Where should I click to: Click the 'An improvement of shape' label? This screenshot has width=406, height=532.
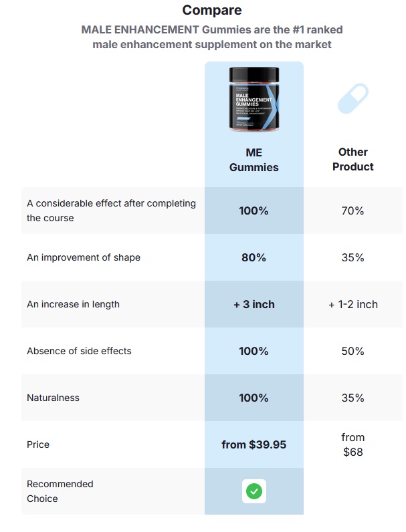pos(84,257)
